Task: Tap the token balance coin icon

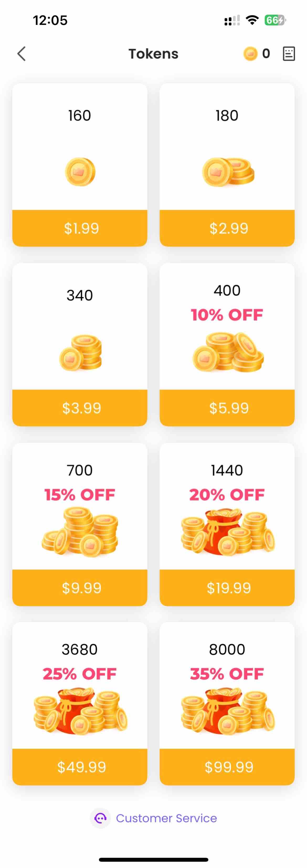Action: coord(250,53)
